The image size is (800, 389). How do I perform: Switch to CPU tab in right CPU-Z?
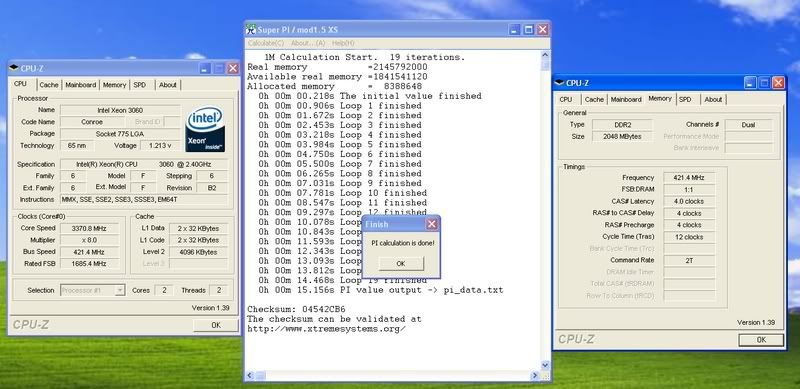click(x=566, y=99)
